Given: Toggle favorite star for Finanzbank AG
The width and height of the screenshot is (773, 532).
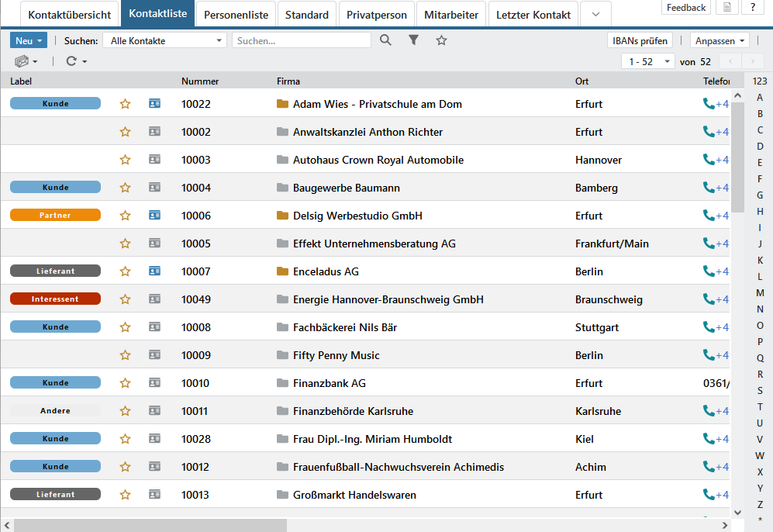Looking at the screenshot, I should click(125, 383).
